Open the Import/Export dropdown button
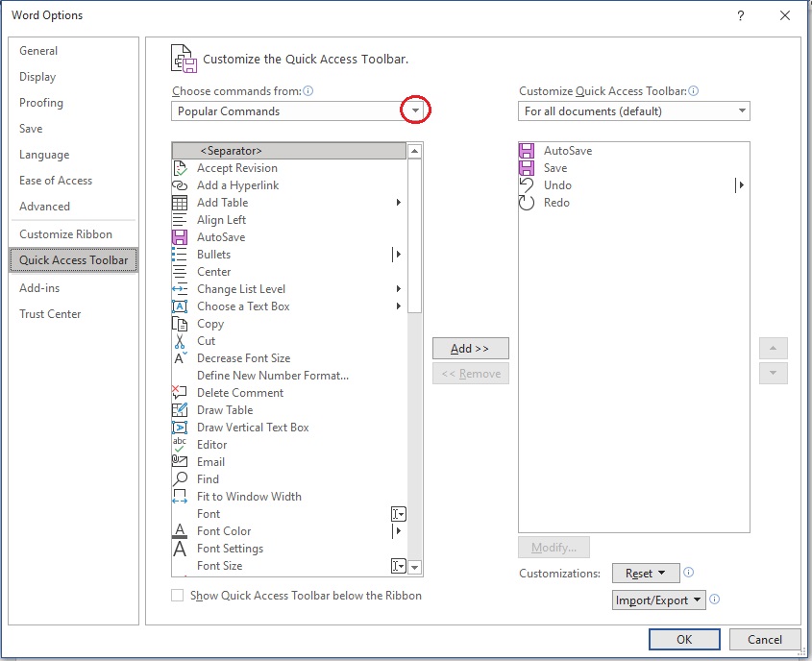Screen dimensions: 812x661 click(658, 600)
